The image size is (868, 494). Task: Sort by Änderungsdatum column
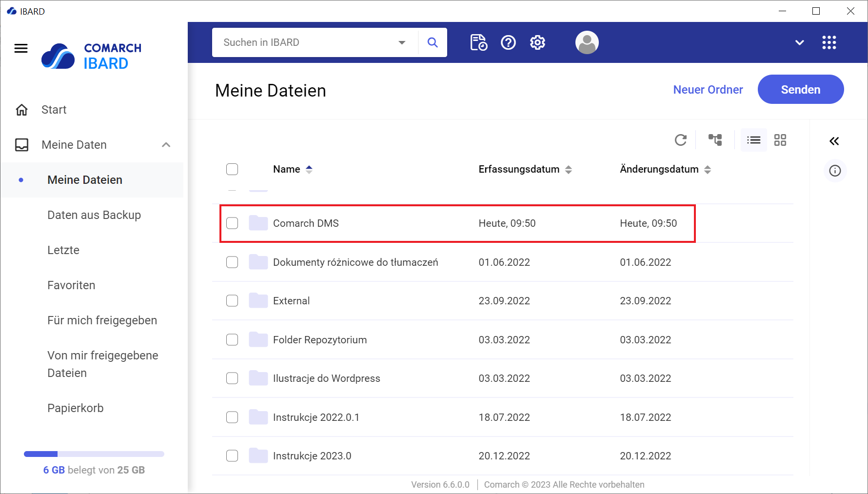coord(666,169)
